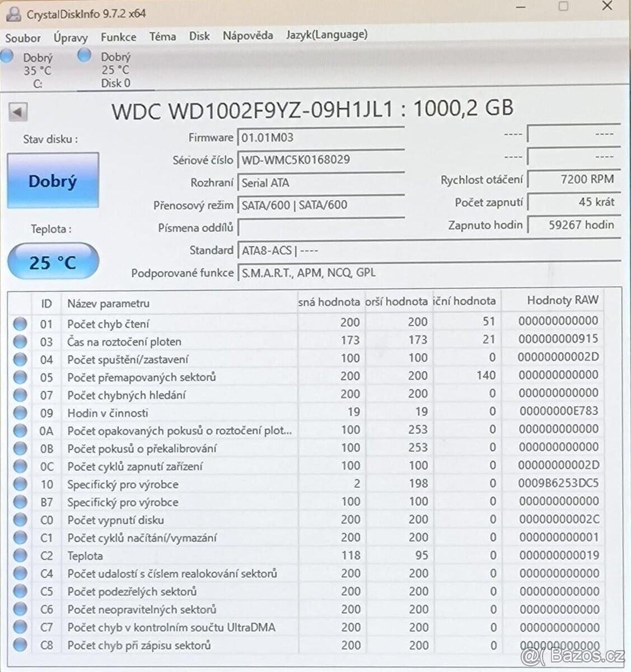Image resolution: width=631 pixels, height=672 pixels.
Task: Open the Funkce menu
Action: [x=118, y=36]
